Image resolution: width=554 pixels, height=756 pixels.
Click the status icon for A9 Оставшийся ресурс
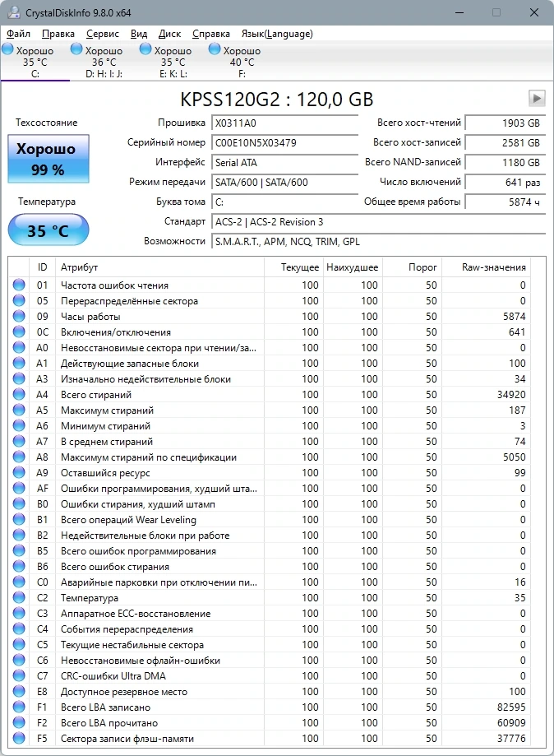[19, 472]
